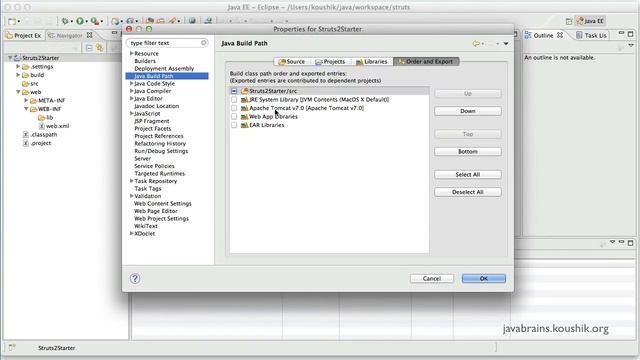The image size is (640, 360).
Task: Expand the Task Repository node
Action: 131,181
